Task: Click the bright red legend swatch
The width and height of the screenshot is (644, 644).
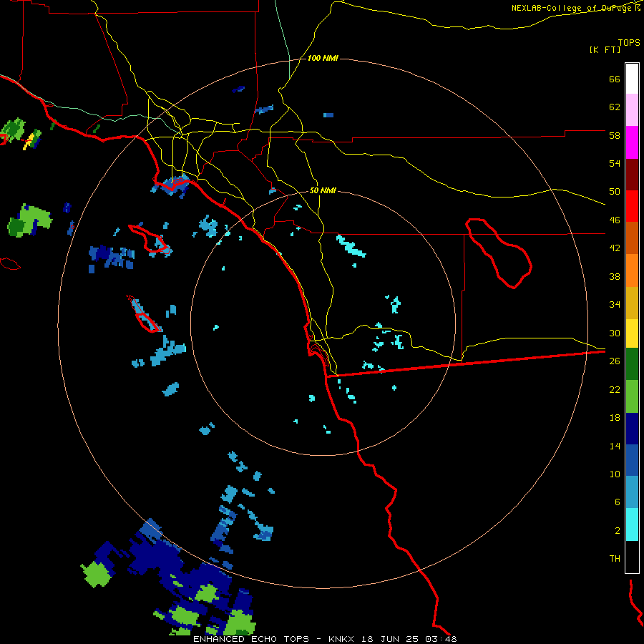Action: click(x=632, y=206)
